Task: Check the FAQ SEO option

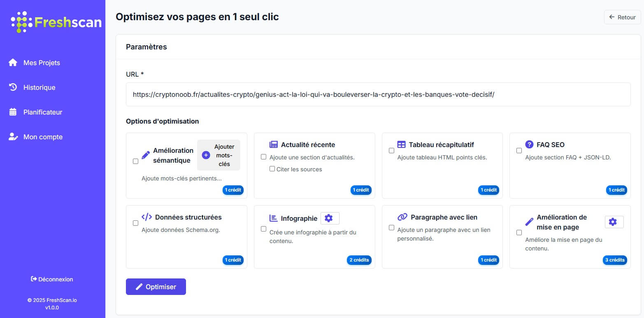Action: 519,151
